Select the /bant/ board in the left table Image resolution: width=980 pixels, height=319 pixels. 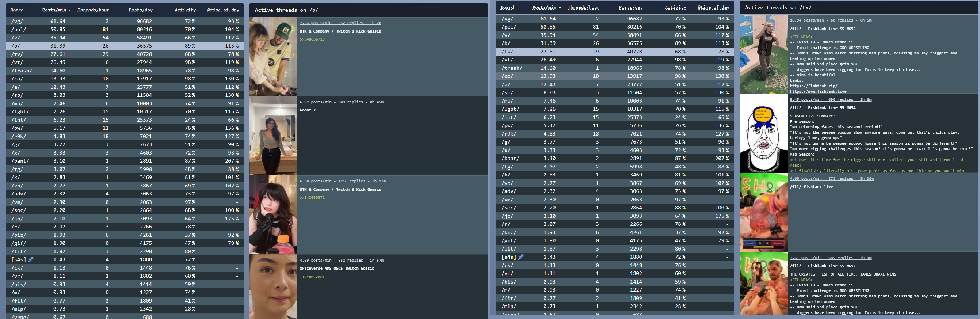click(x=125, y=161)
